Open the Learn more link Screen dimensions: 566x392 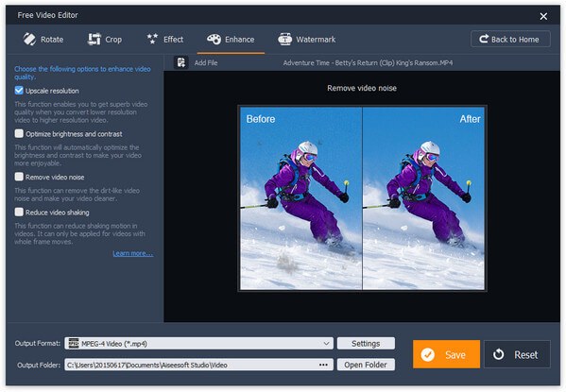[133, 253]
